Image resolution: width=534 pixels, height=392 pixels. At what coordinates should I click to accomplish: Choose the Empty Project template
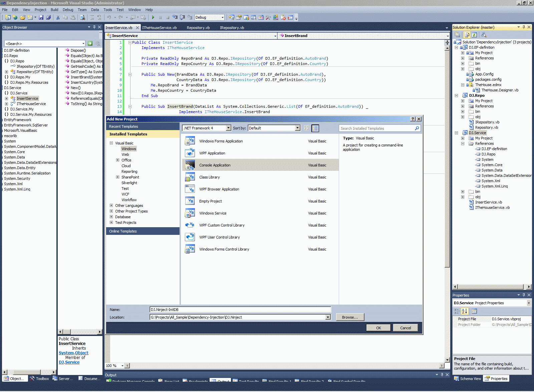(260, 201)
